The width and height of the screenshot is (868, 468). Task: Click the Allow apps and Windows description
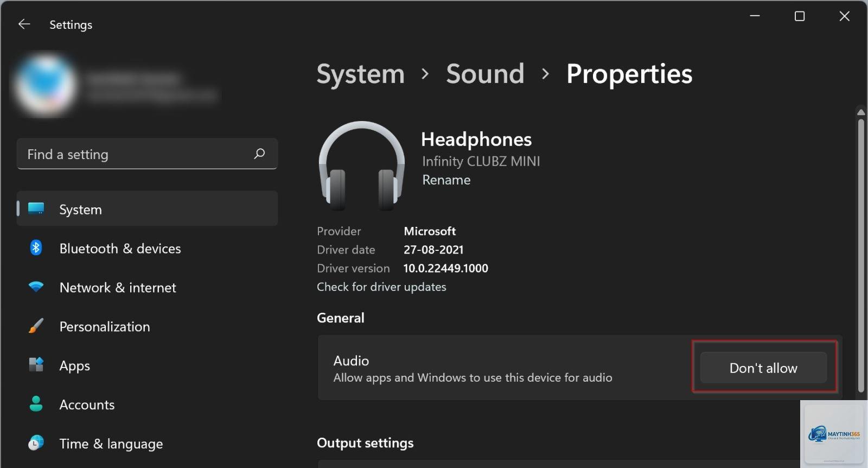tap(473, 377)
